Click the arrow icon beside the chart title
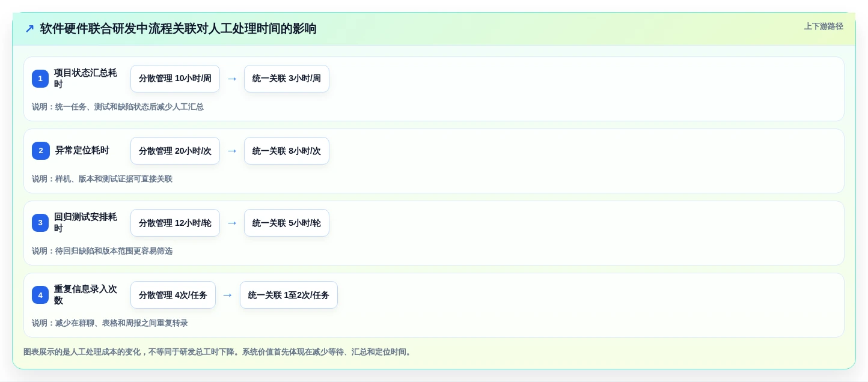Image resolution: width=868 pixels, height=382 pixels. coord(29,29)
